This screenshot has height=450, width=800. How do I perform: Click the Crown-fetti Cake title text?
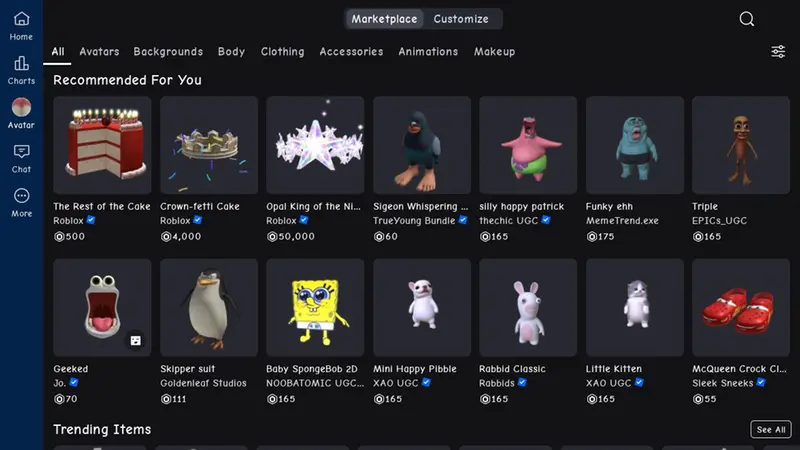point(199,206)
